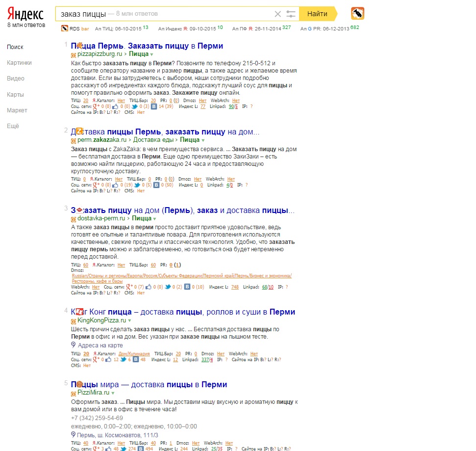The width and height of the screenshot is (476, 451).
Task: Open the Пицца Пермь. Заказать пиццу result
Action: [147, 46]
